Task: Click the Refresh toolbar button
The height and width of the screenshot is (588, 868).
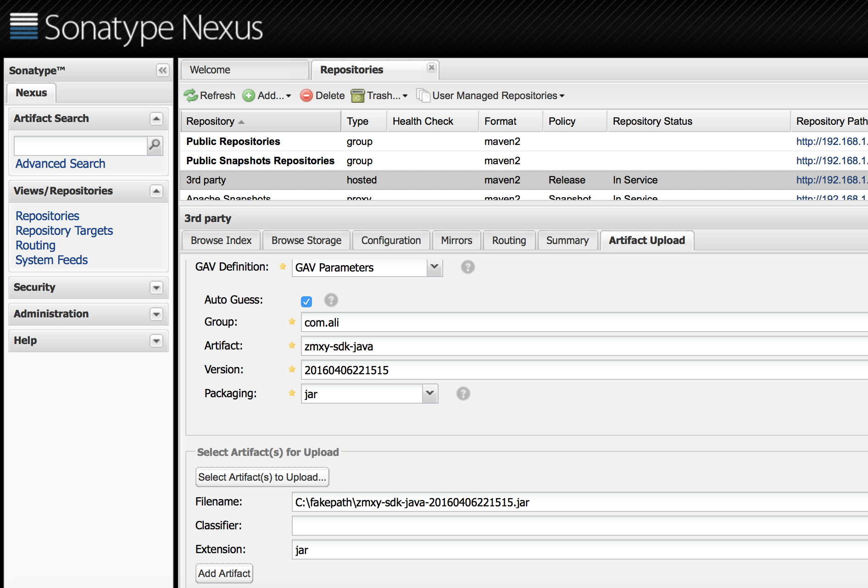Action: (x=210, y=95)
